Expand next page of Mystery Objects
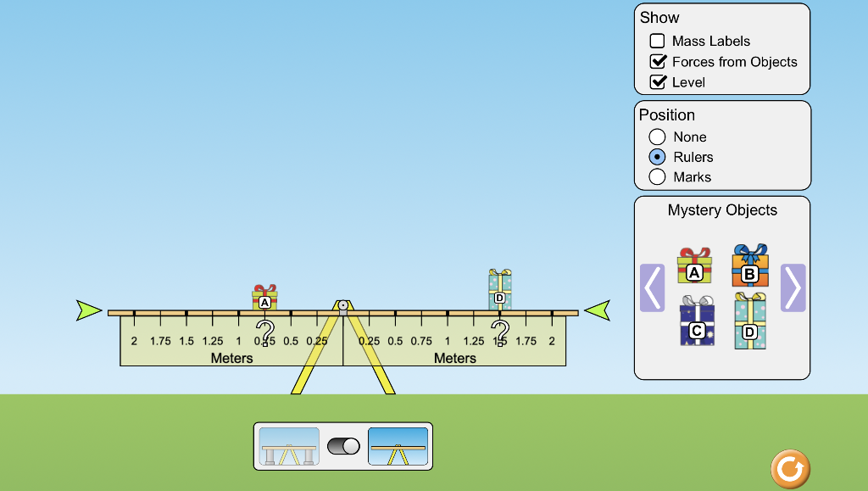The image size is (868, 491). (x=793, y=288)
